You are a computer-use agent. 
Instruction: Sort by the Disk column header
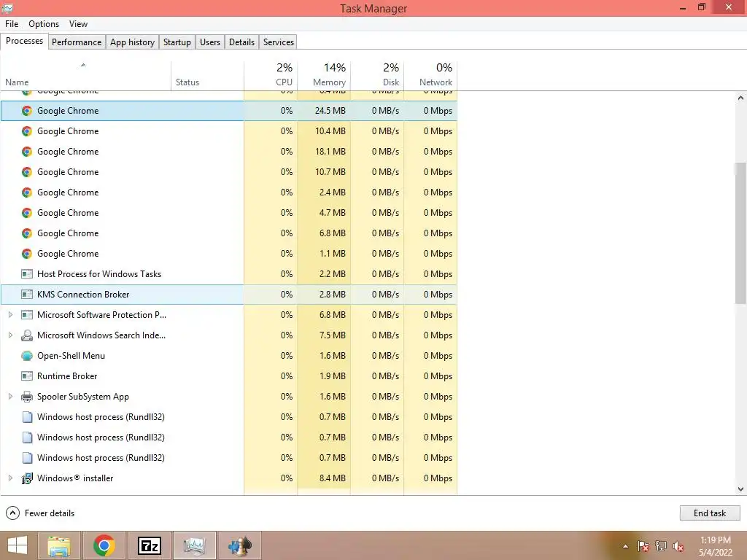(x=377, y=76)
